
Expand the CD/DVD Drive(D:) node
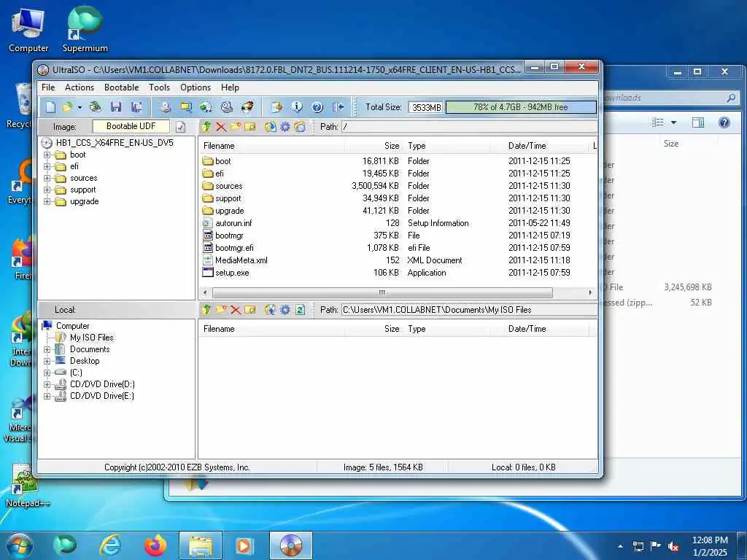[x=47, y=385]
